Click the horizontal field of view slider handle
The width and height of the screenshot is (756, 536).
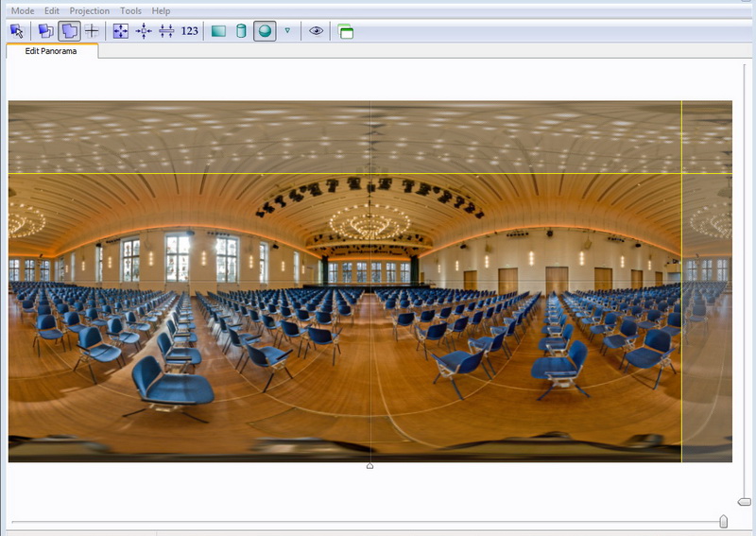click(723, 522)
